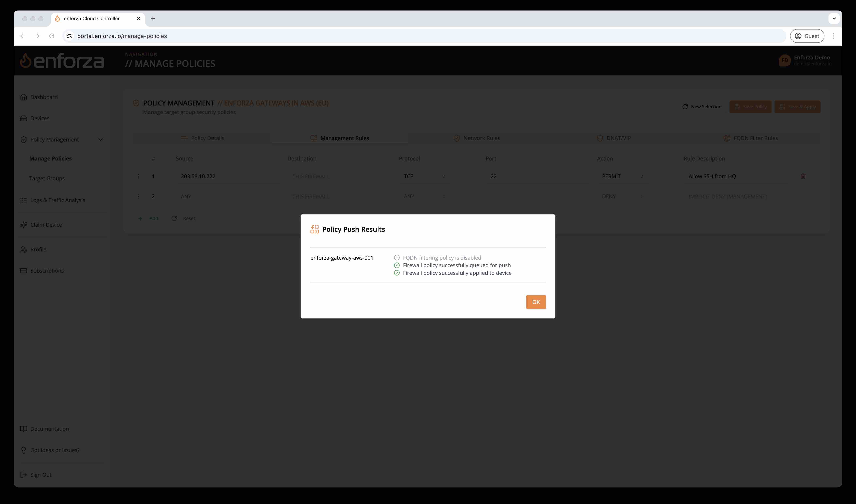
Task: Open the tab search dropdown arrow
Action: pos(834,19)
